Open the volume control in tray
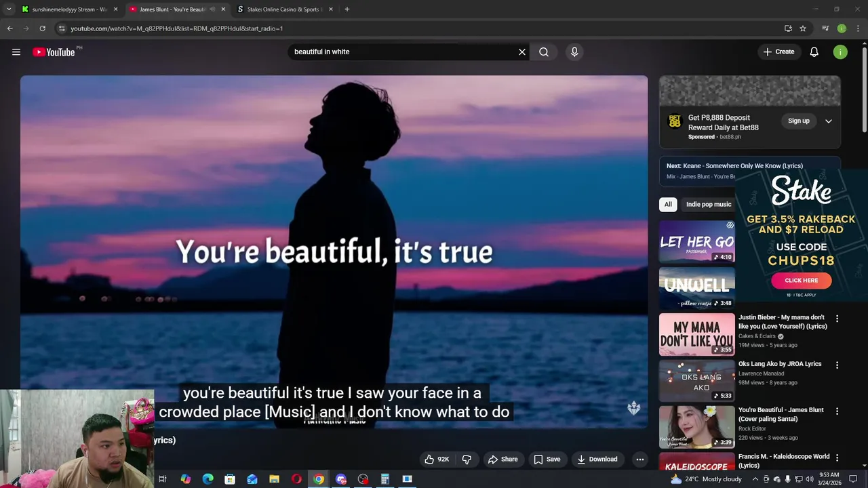This screenshot has width=868, height=488. pyautogui.click(x=809, y=479)
